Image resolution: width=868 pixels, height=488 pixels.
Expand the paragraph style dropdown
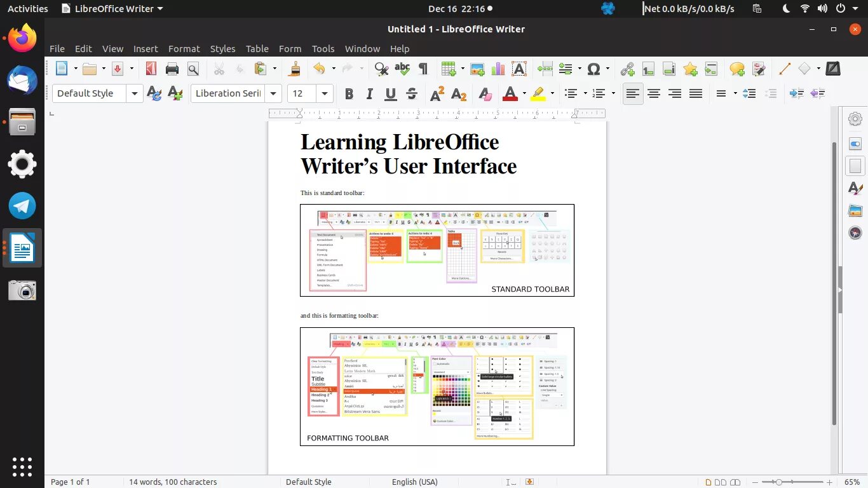[135, 93]
